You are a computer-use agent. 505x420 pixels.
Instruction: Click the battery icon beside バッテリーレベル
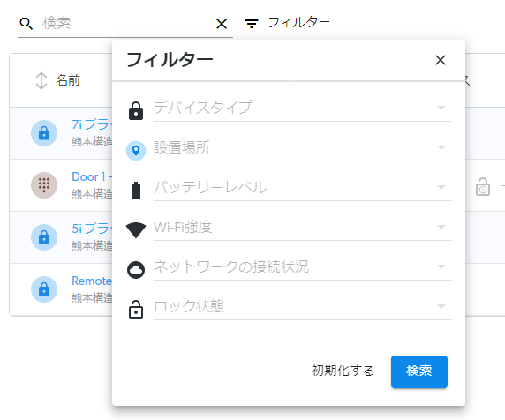click(x=136, y=191)
